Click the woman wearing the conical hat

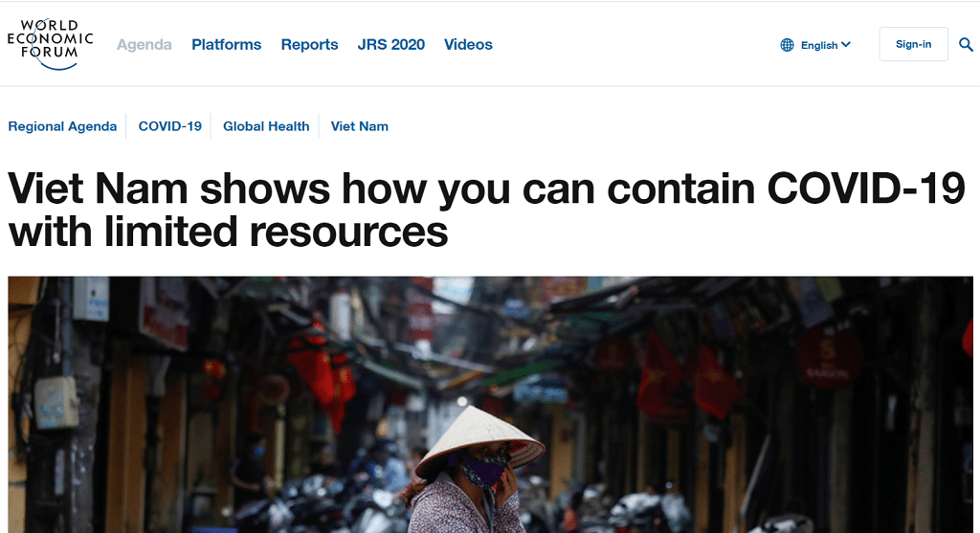pyautogui.click(x=477, y=470)
